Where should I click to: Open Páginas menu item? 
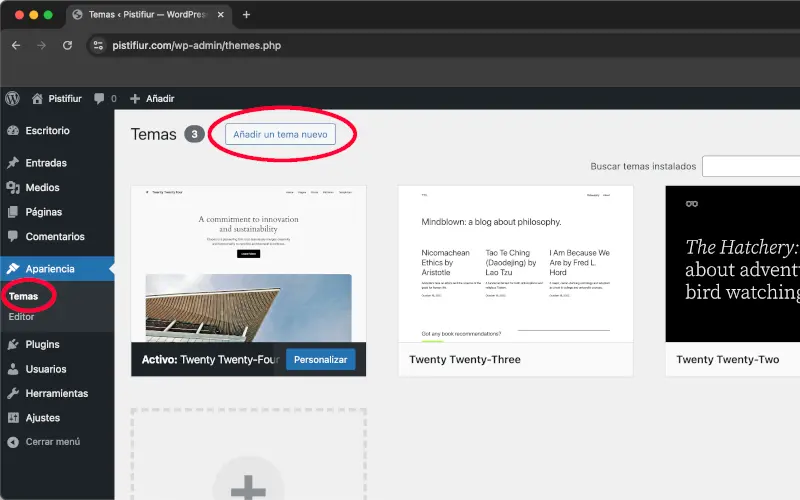(x=44, y=212)
